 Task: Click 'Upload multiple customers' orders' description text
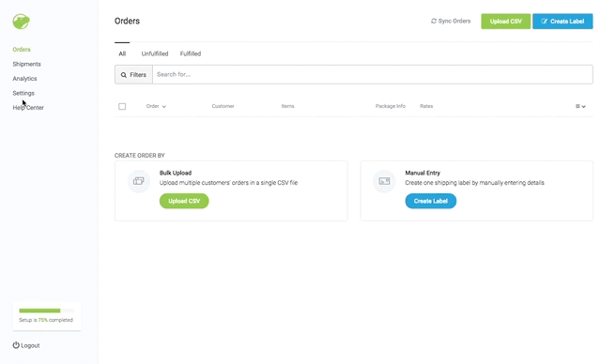tap(228, 183)
